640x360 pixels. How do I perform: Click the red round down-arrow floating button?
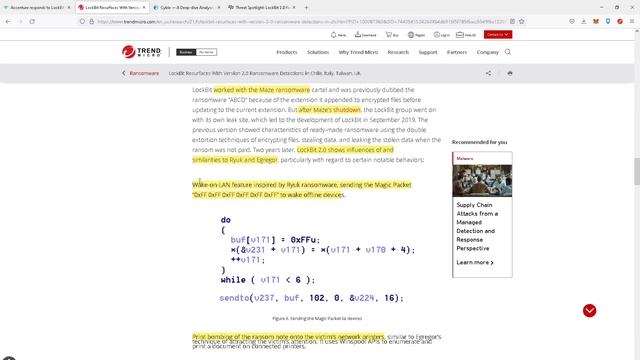point(589,311)
